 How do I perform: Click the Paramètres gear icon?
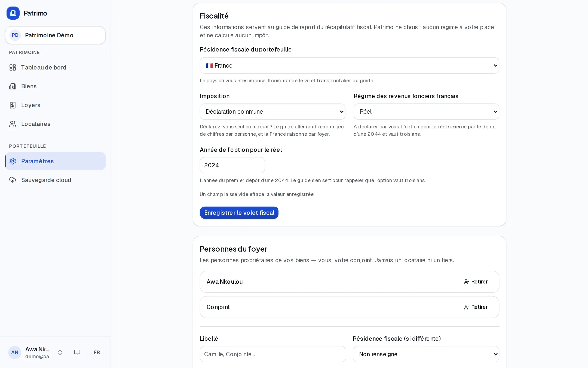(13, 161)
